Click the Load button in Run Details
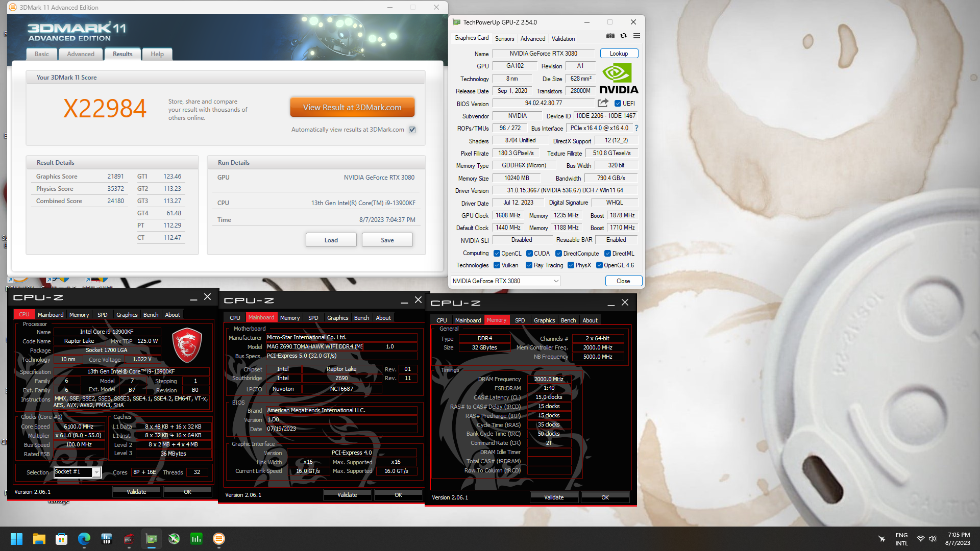 point(331,240)
